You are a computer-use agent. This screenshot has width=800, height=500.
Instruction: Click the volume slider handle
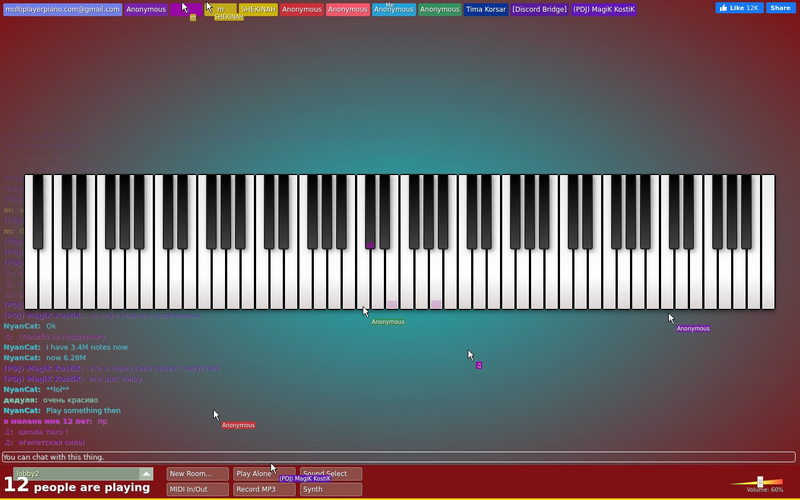coord(760,482)
